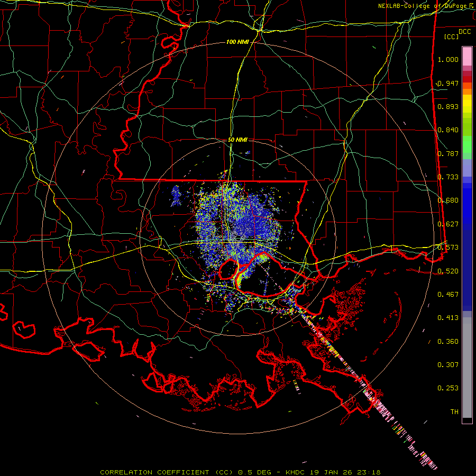The image size is (476, 476).
Task: Click the 19 JAN 26 date stamp
Action: (331, 472)
